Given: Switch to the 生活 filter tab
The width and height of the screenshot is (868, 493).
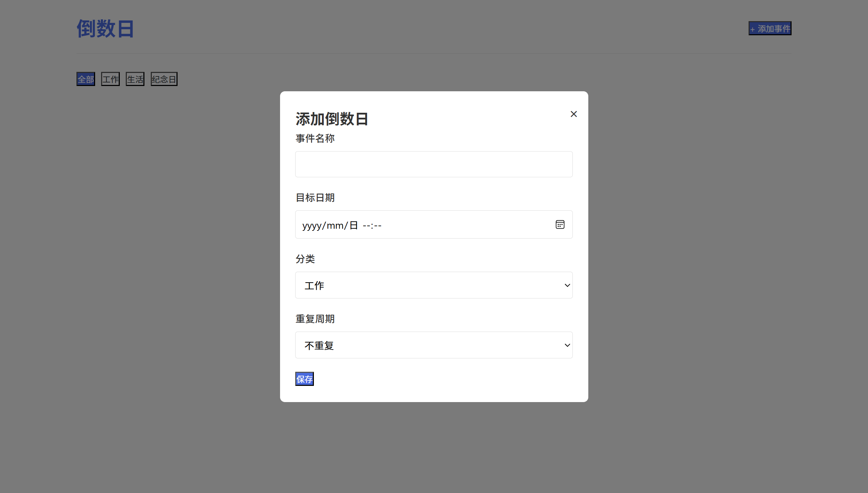Looking at the screenshot, I should click(x=135, y=79).
